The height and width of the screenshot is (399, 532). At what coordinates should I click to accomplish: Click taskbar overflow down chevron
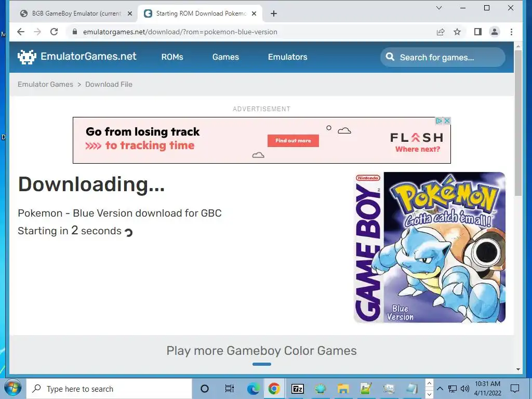point(429,394)
